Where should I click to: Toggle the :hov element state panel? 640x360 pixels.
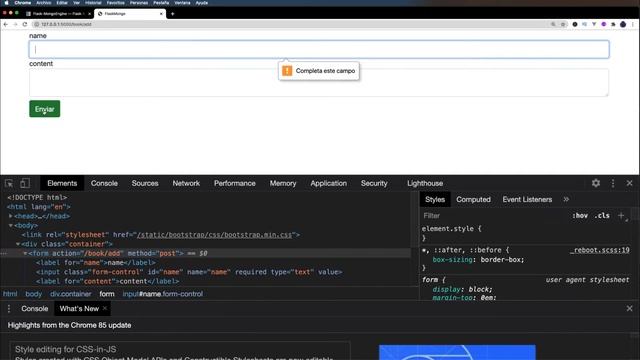point(580,216)
